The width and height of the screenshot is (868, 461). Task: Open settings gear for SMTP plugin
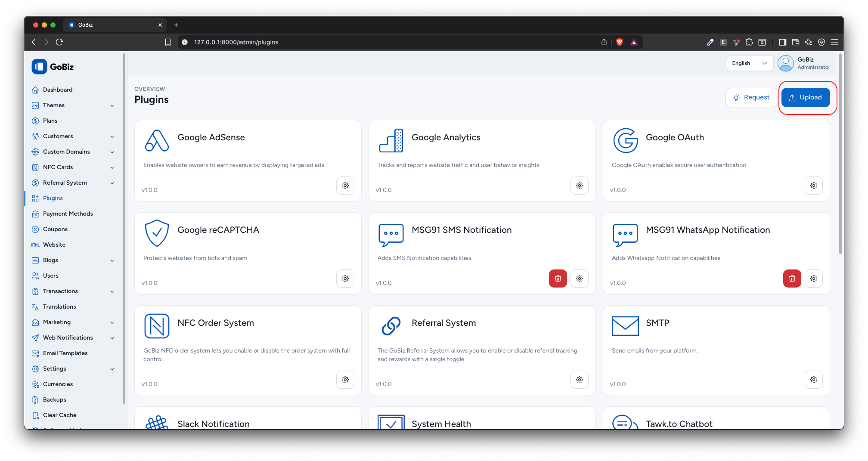(813, 380)
